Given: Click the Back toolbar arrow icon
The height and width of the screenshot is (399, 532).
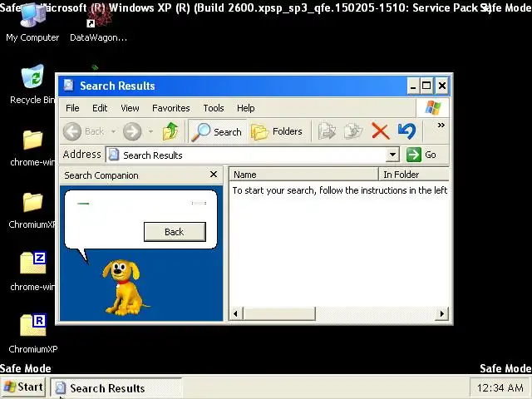Looking at the screenshot, I should pos(72,131).
